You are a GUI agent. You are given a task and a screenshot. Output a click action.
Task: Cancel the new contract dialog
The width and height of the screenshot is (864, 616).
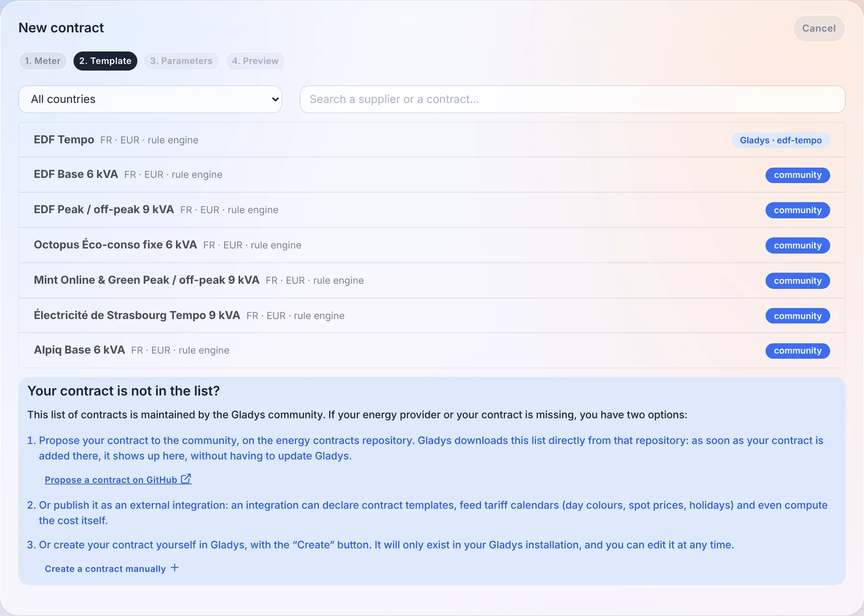pos(819,28)
